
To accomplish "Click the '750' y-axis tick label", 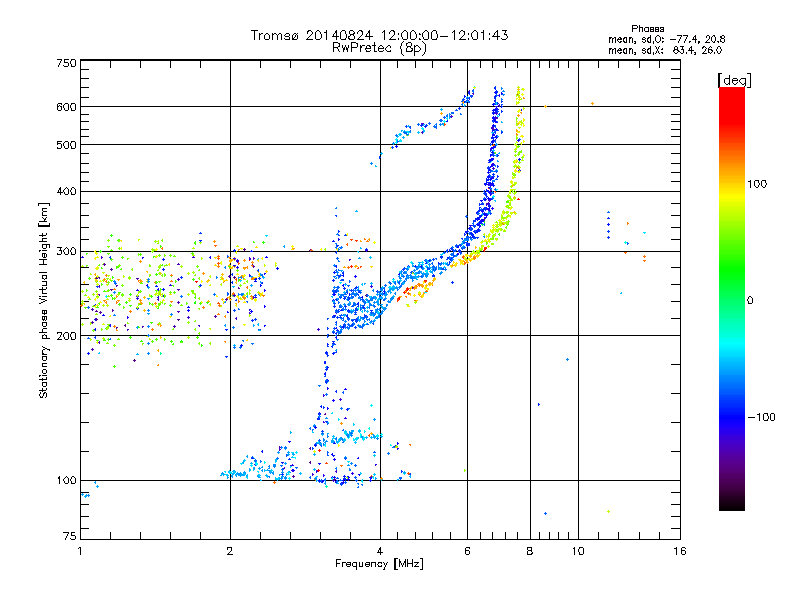I will tap(66, 63).
